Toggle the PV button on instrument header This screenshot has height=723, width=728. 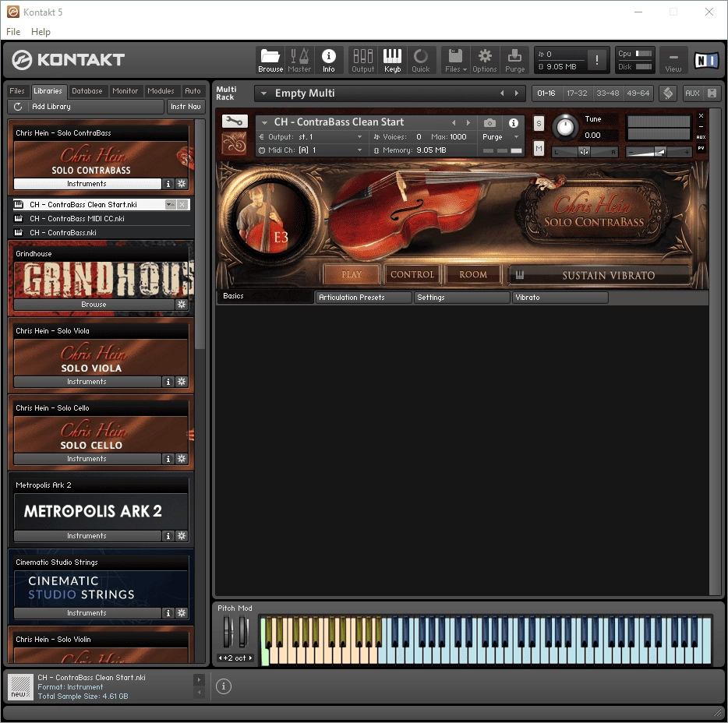pyautogui.click(x=701, y=148)
